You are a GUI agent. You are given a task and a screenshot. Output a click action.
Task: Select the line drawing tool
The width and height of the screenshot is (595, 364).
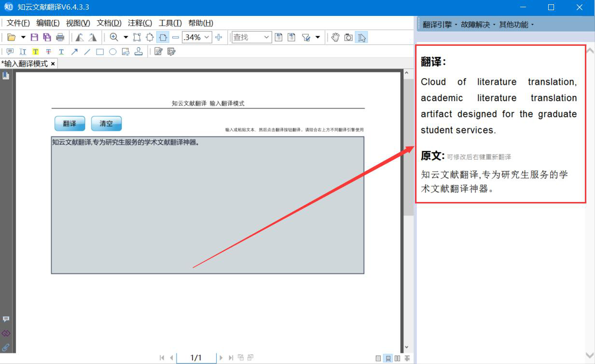coord(87,52)
